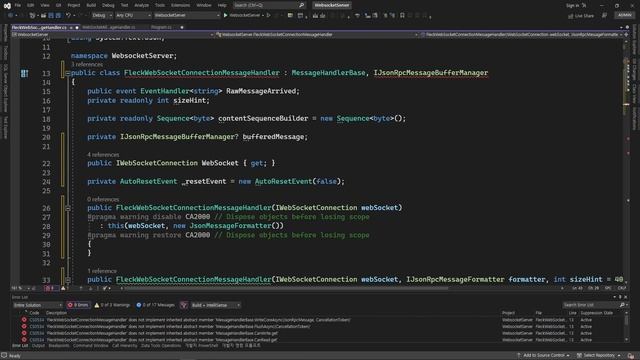Open the Edit menu
The image size is (640, 360).
pos(31,5)
